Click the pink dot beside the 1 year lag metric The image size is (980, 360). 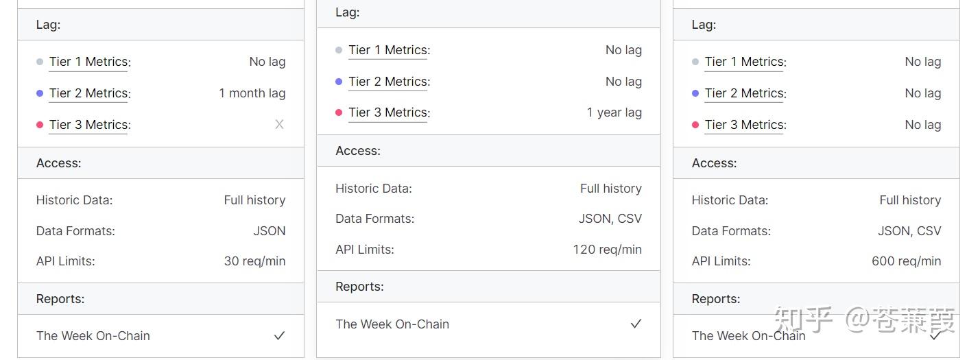click(339, 112)
